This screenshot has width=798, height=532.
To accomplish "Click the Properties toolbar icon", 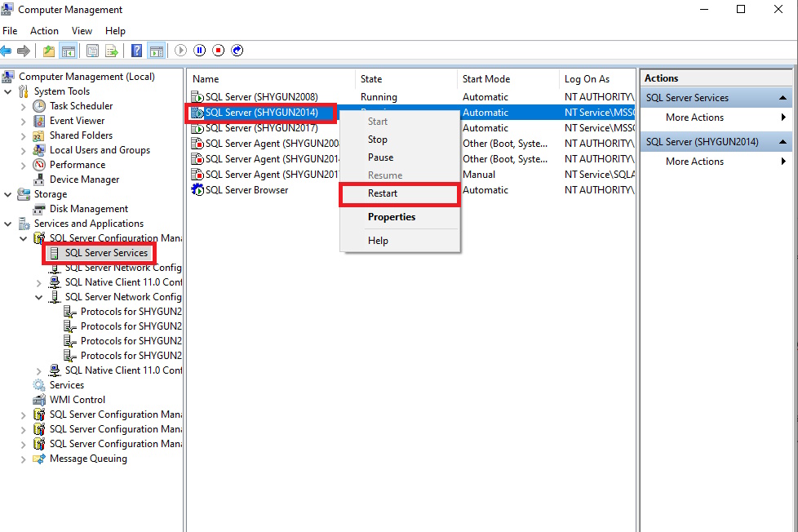I will 93,51.
